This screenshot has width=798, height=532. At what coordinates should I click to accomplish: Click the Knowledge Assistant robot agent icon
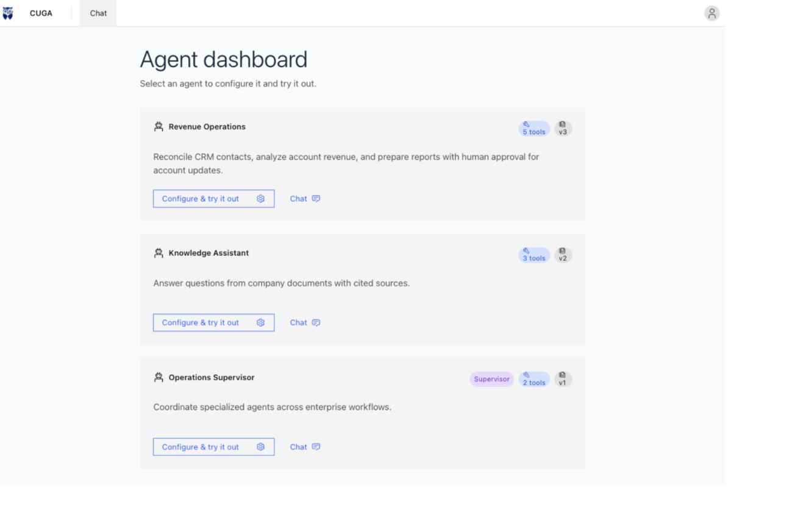159,253
